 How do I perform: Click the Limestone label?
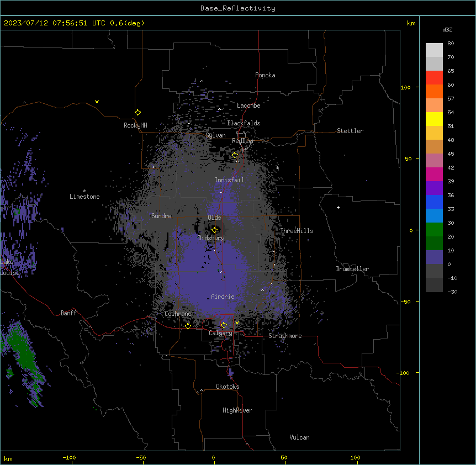coord(84,197)
